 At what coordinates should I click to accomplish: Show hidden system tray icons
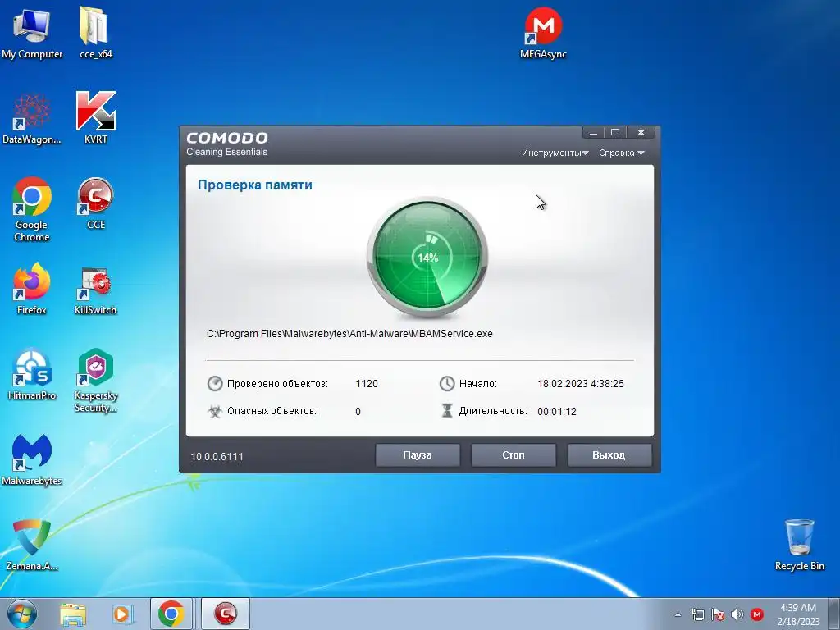[x=678, y=614]
